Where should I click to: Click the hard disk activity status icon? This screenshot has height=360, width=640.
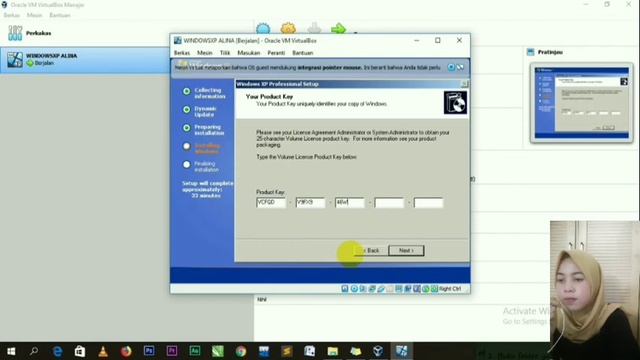tap(345, 289)
